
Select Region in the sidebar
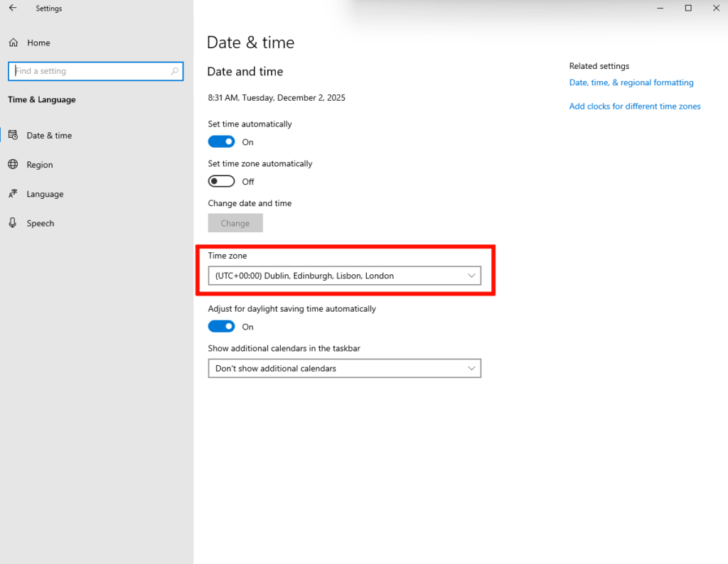click(40, 165)
